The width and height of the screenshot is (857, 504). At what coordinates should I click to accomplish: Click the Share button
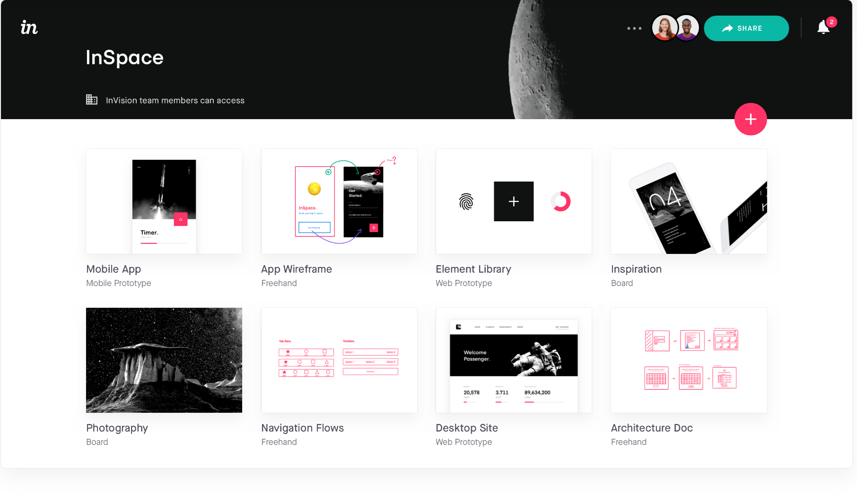click(x=746, y=28)
